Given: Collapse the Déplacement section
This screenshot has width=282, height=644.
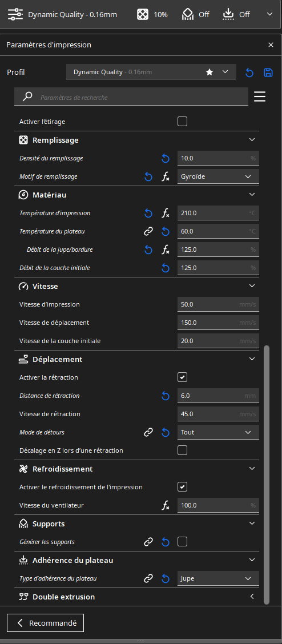Looking at the screenshot, I should click(x=252, y=359).
